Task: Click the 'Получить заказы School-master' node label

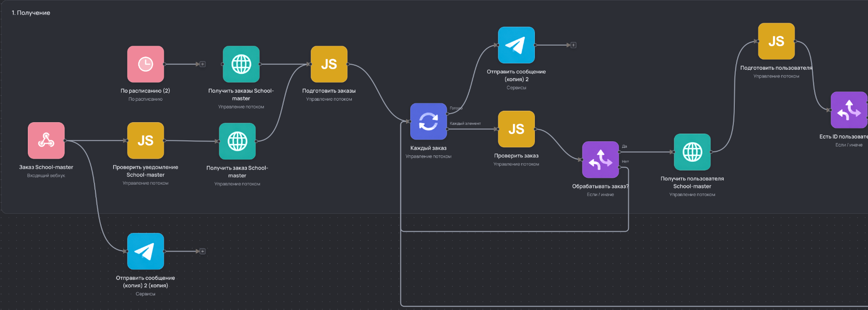Action: [241, 94]
